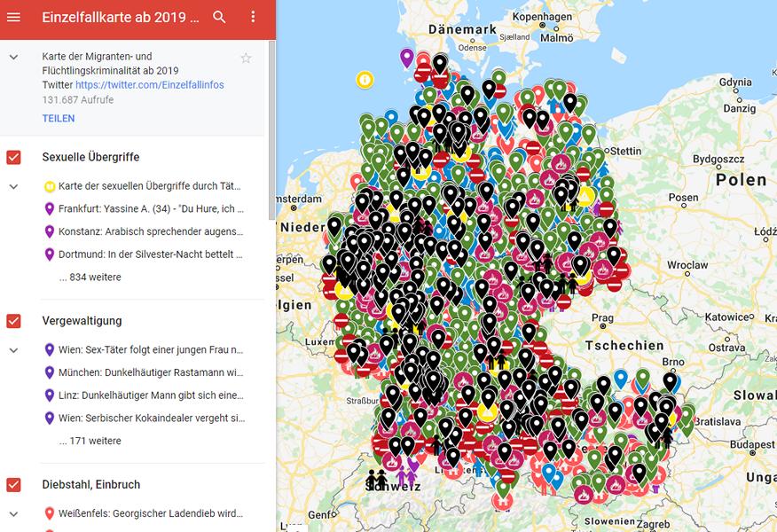Image resolution: width=777 pixels, height=532 pixels.
Task: Click the pin icon beside Wien: Serbischer entry
Action: point(49,419)
